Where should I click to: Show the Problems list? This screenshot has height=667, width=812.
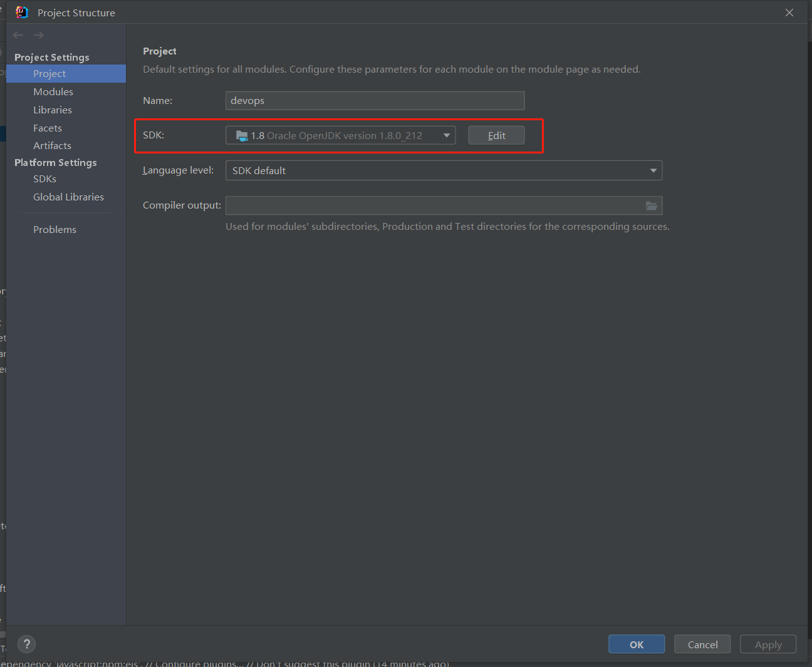pos(55,229)
